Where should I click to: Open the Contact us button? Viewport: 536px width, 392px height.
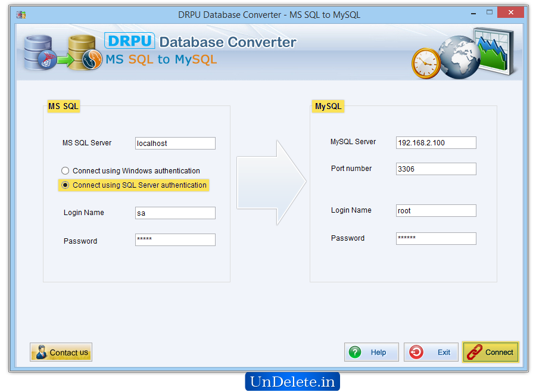pyautogui.click(x=61, y=352)
